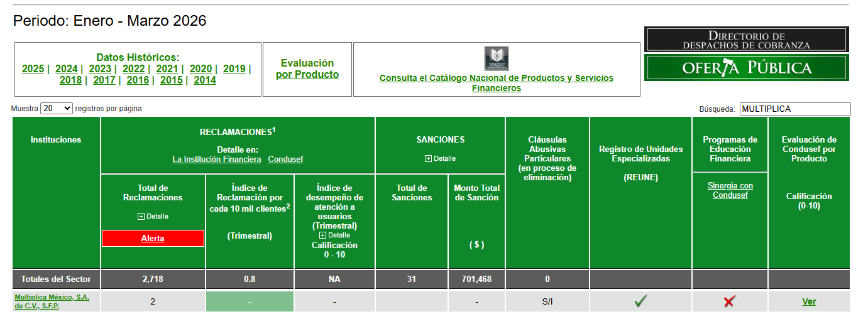Click the red X under Educación Financiera
This screenshot has width=868, height=336.
coord(729,301)
